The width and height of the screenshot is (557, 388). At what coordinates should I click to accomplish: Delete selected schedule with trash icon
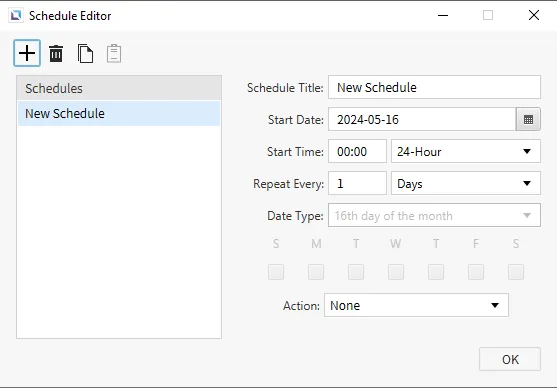tap(56, 53)
